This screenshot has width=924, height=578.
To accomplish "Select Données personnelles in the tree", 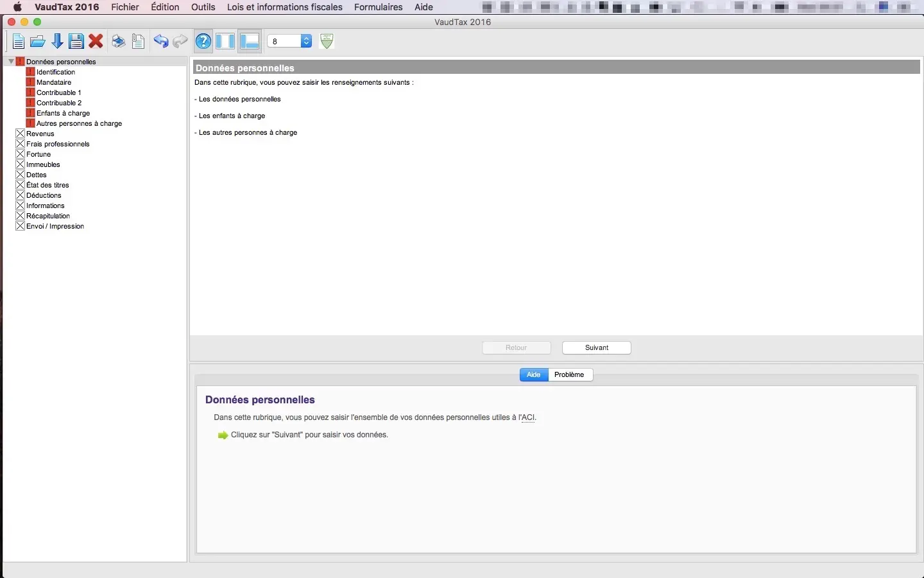I will [61, 62].
